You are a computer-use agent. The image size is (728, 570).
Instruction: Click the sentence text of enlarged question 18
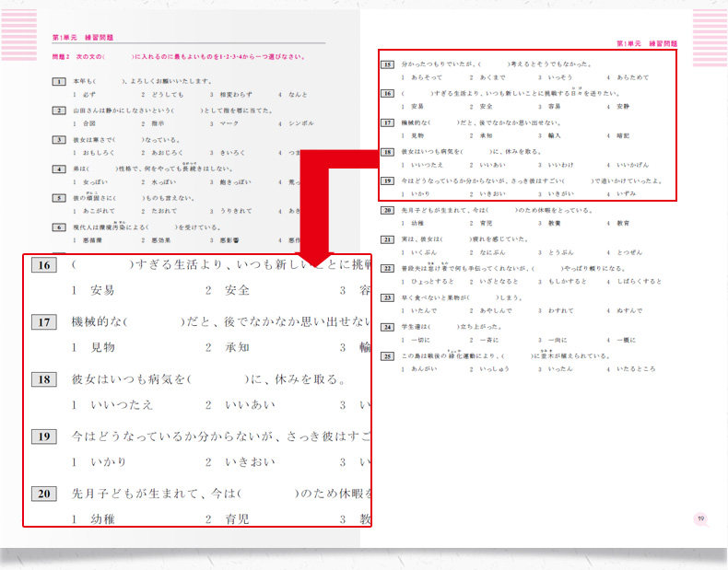209,379
